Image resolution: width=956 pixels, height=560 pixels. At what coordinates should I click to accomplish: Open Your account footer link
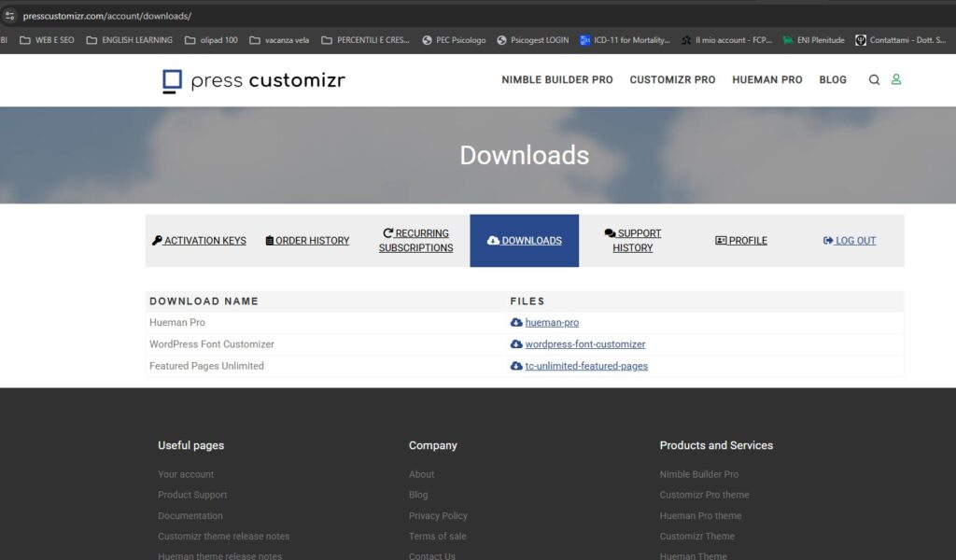click(x=186, y=474)
